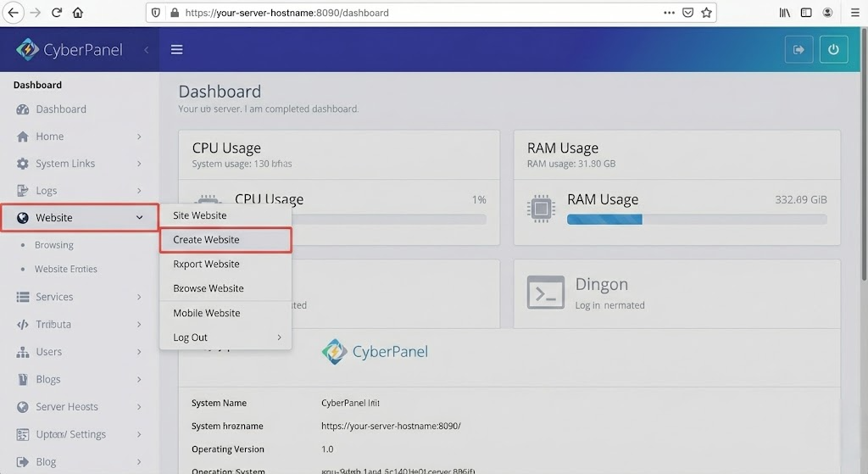Open the Dashboard sidebar link

click(x=61, y=109)
